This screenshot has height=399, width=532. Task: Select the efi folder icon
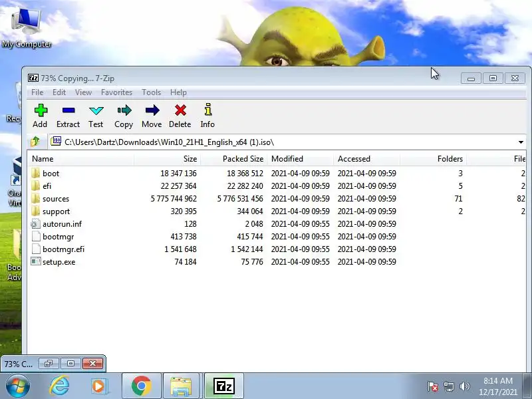[36, 186]
